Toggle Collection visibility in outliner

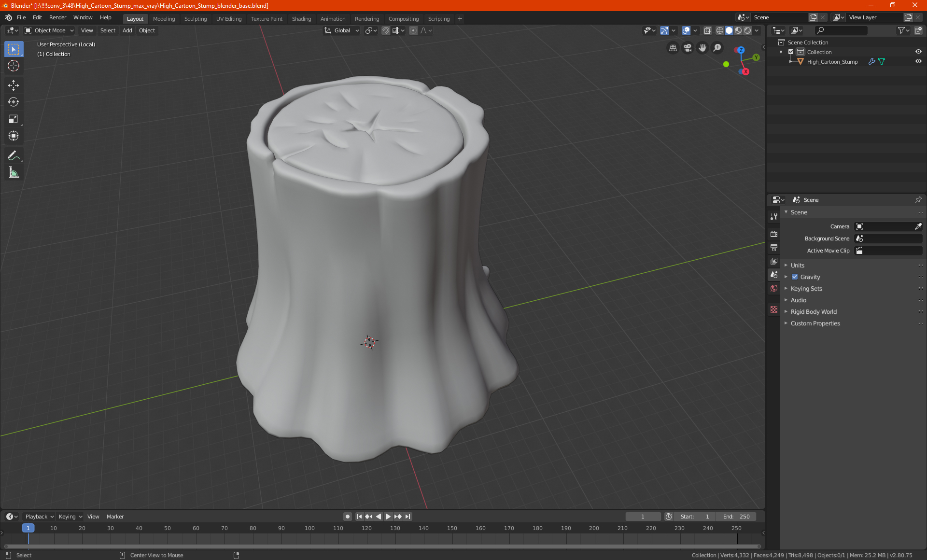click(x=919, y=52)
